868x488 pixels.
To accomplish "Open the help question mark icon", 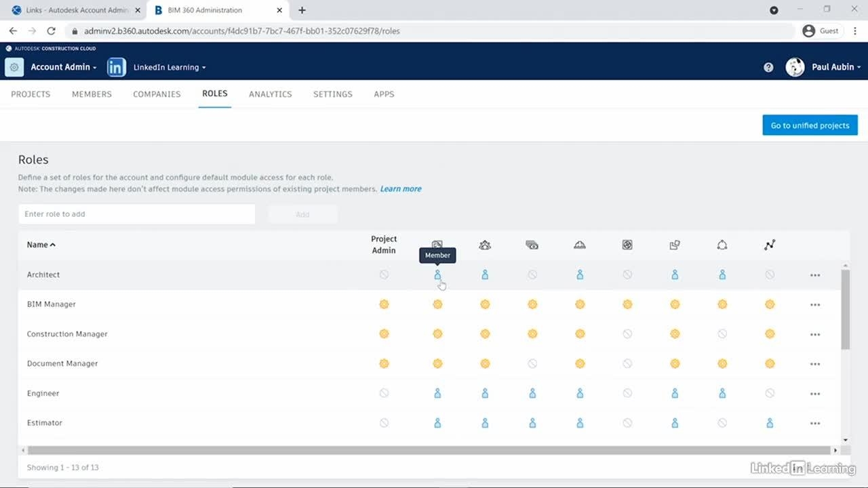I will [768, 67].
